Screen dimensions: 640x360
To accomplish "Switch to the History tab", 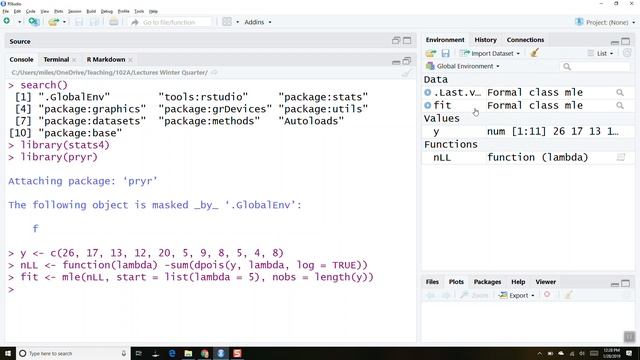I will click(485, 40).
